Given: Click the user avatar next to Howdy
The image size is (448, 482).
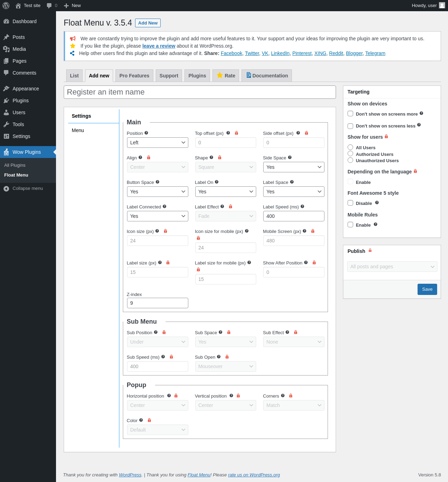Looking at the screenshot, I should 442,5.
